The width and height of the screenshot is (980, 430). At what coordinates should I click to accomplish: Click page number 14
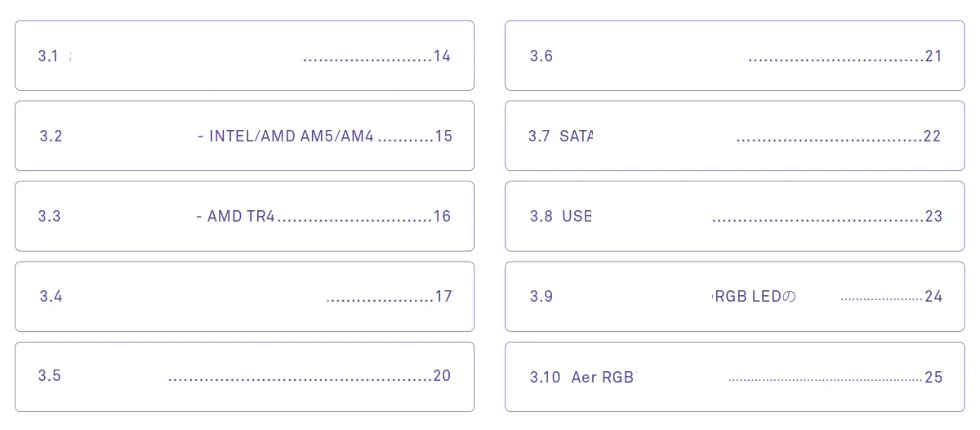[x=442, y=56]
